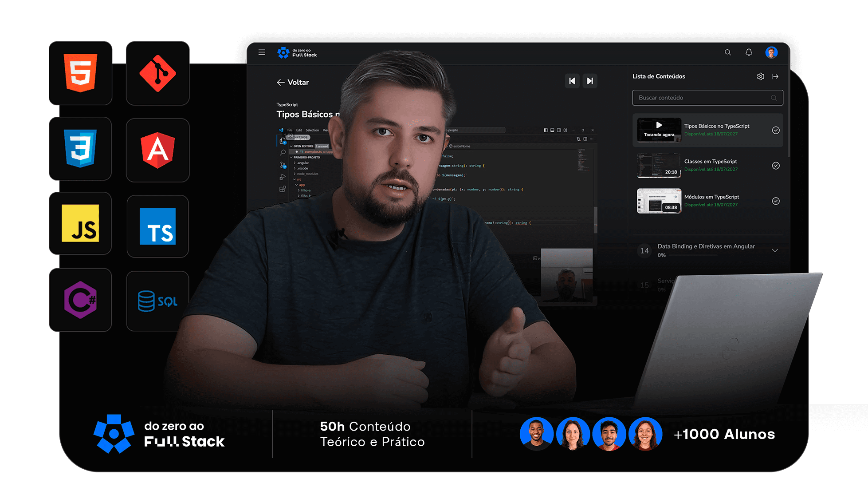Click the Git logo tile
The width and height of the screenshot is (868, 503).
pos(157,73)
